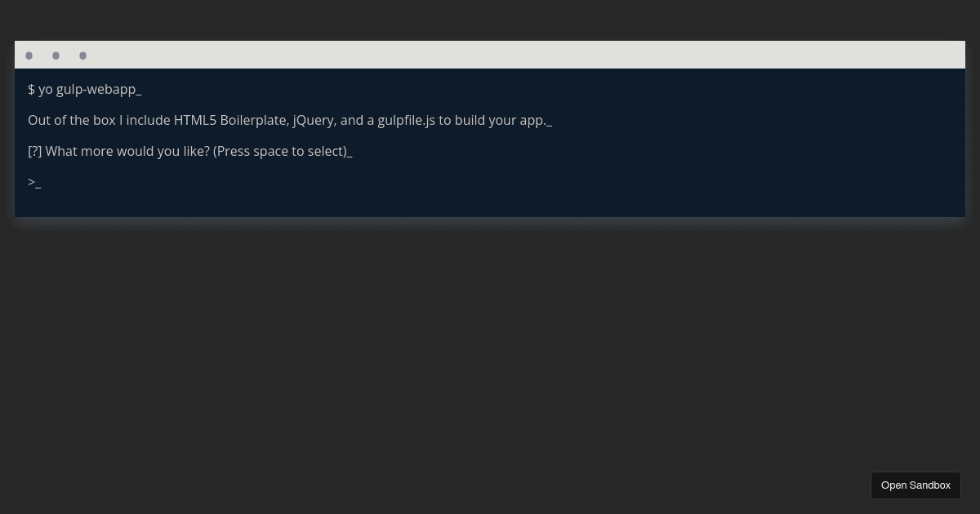The width and height of the screenshot is (980, 514).
Task: Select the gulpfile.js text in the terminal
Action: click(406, 120)
